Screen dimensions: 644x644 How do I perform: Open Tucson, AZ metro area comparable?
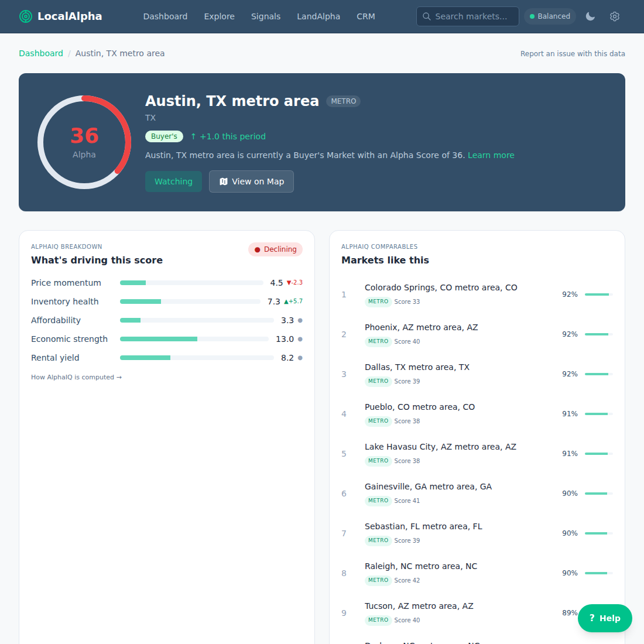tap(477, 613)
